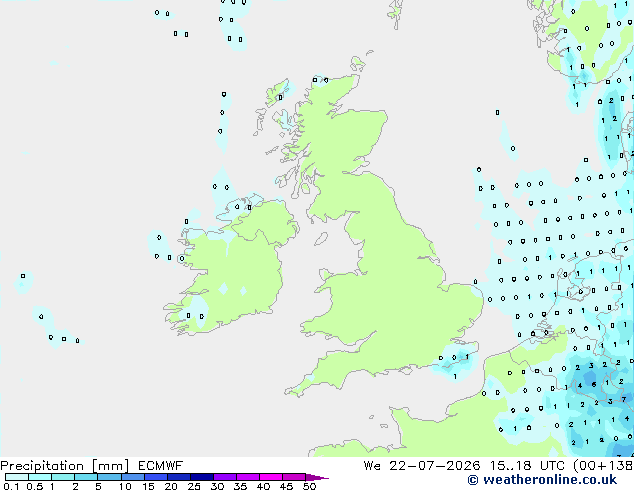The image size is (634, 490).
Task: Click the '[mm]' unit label
Action: 110,466
